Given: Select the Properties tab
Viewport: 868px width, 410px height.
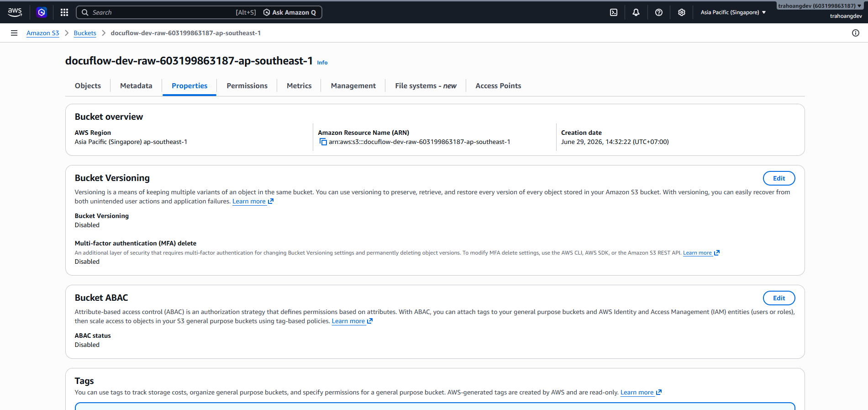Looking at the screenshot, I should [189, 86].
